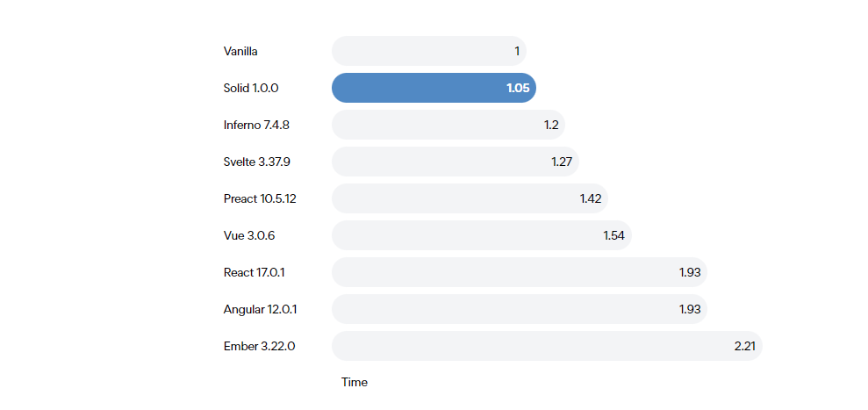Click the Vanilla bar showing 1
Screen dimensions: 868x410
point(429,51)
